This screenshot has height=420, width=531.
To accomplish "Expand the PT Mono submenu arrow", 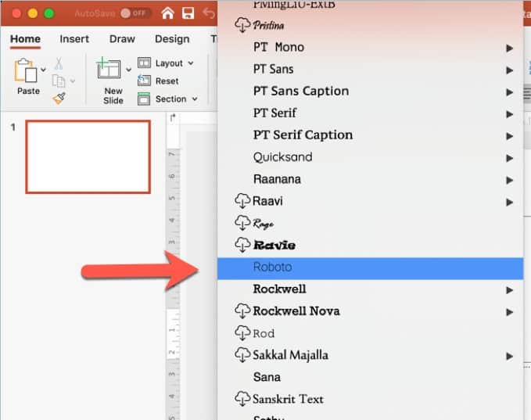I will (509, 48).
